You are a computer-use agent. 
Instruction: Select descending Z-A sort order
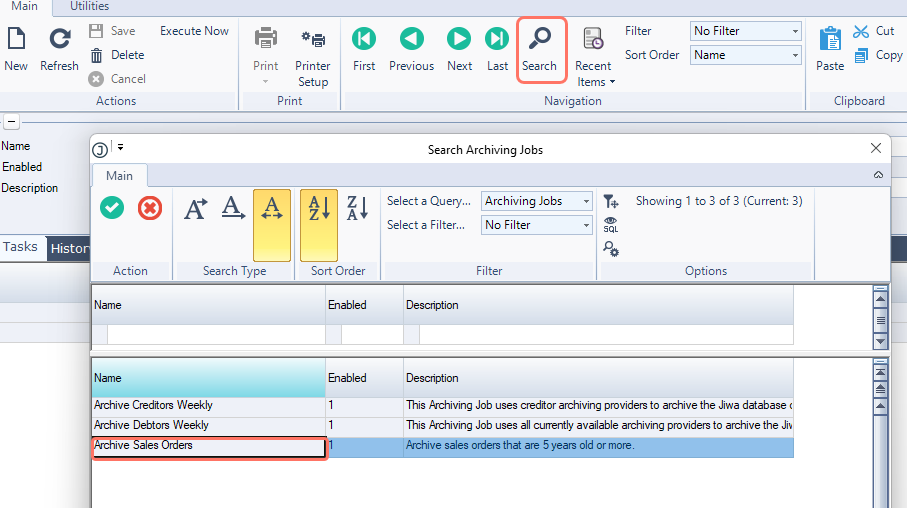click(x=357, y=208)
